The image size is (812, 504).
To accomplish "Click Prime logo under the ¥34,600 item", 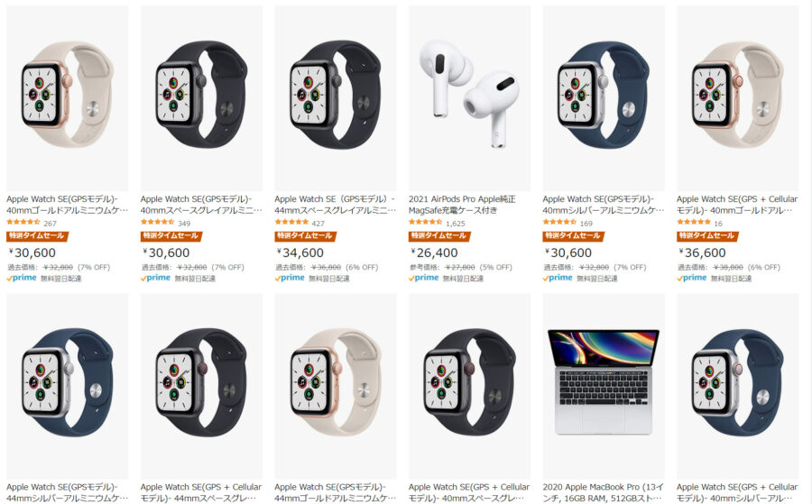I will coord(290,278).
